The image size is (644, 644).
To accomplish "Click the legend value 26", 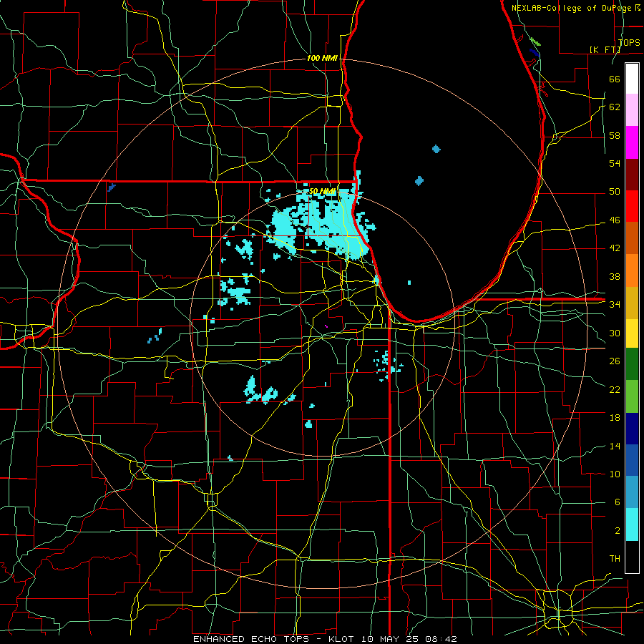I will pos(615,361).
